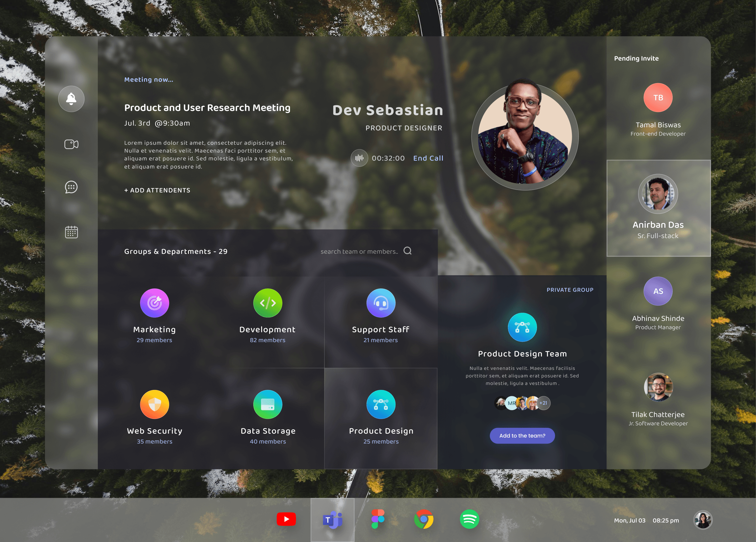Click the 08:25 pm clock in taskbar
Screen dimensions: 756x542
[x=666, y=520]
